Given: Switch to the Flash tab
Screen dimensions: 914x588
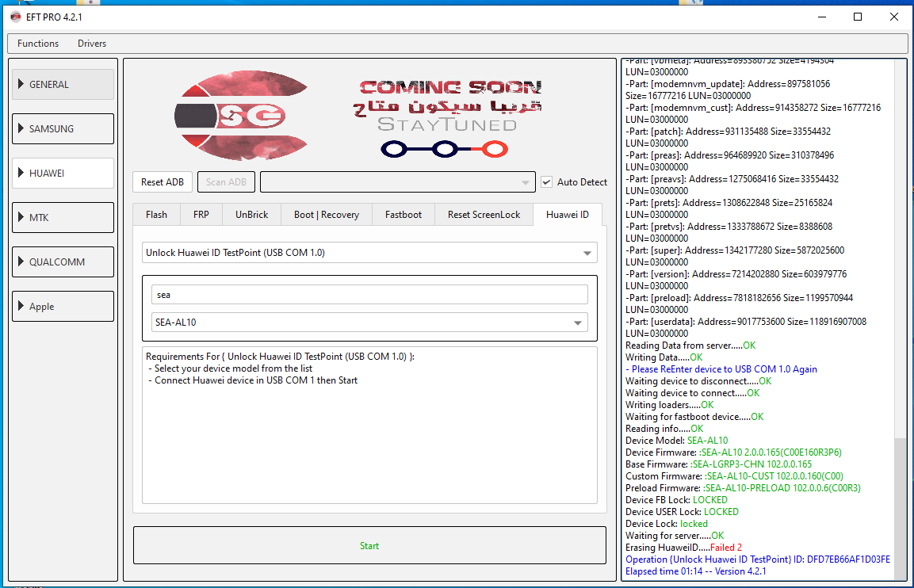Looking at the screenshot, I should [156, 215].
